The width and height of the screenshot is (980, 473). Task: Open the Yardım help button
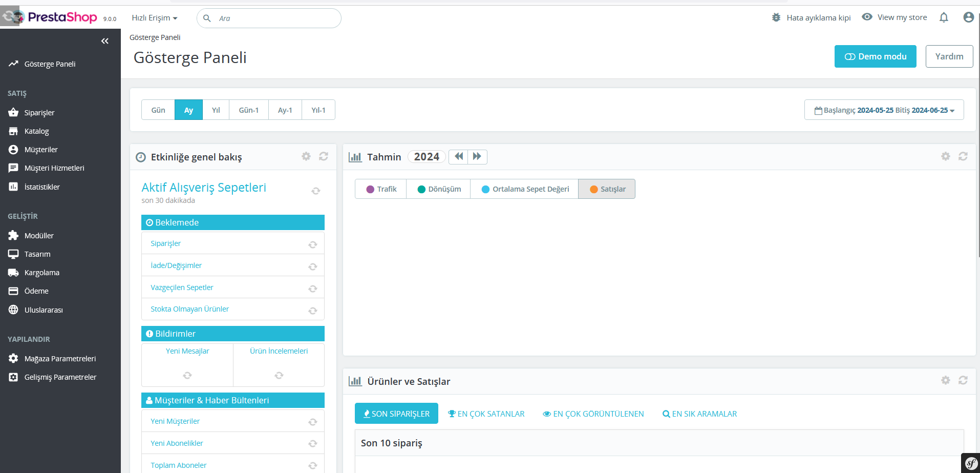coord(949,56)
